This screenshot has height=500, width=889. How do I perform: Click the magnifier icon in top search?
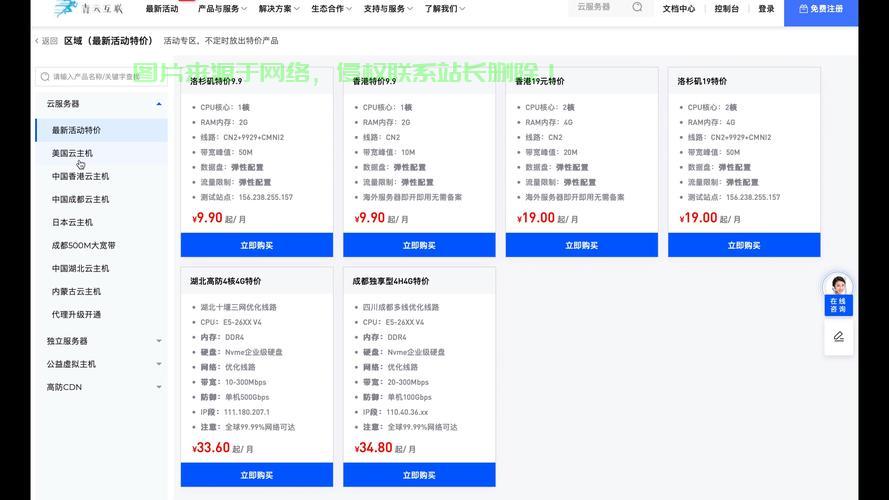pos(637,8)
